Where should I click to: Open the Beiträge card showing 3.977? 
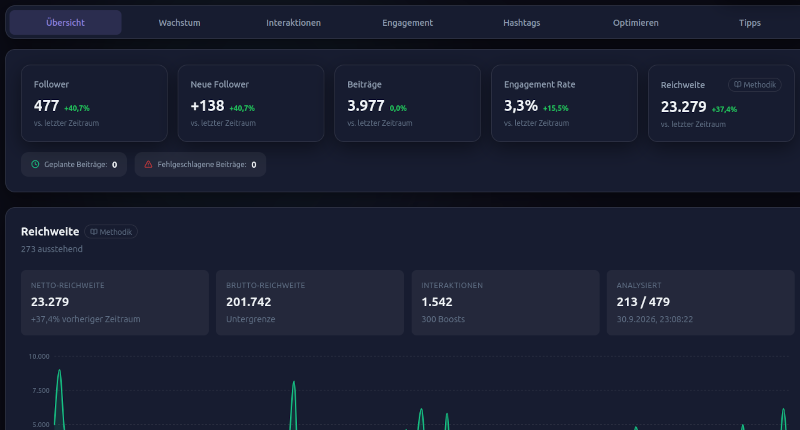point(408,103)
